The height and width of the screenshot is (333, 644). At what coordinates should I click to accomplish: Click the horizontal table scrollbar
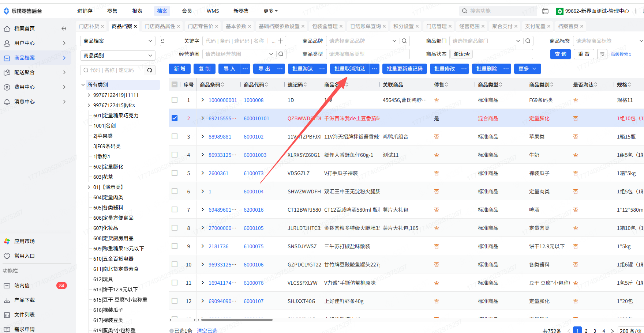coord(238,320)
